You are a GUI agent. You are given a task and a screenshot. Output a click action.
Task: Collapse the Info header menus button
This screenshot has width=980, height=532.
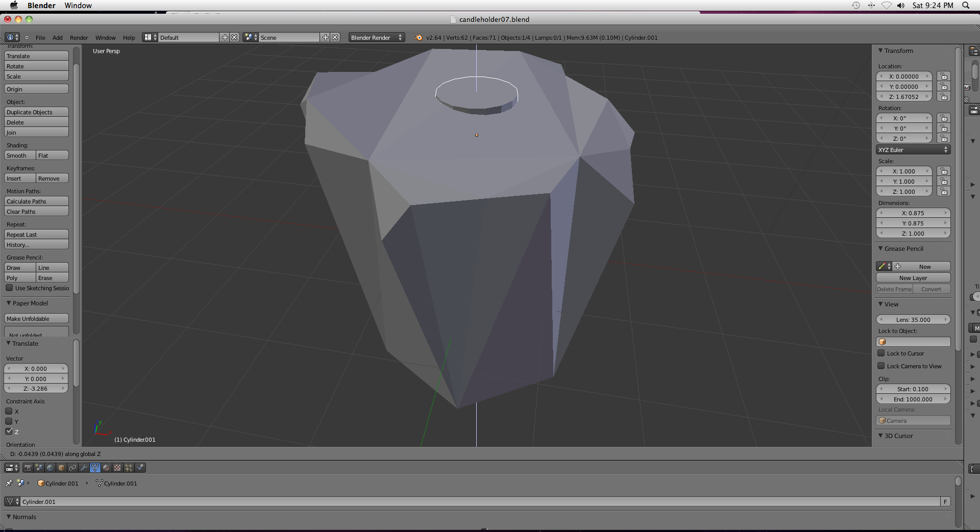[27, 37]
